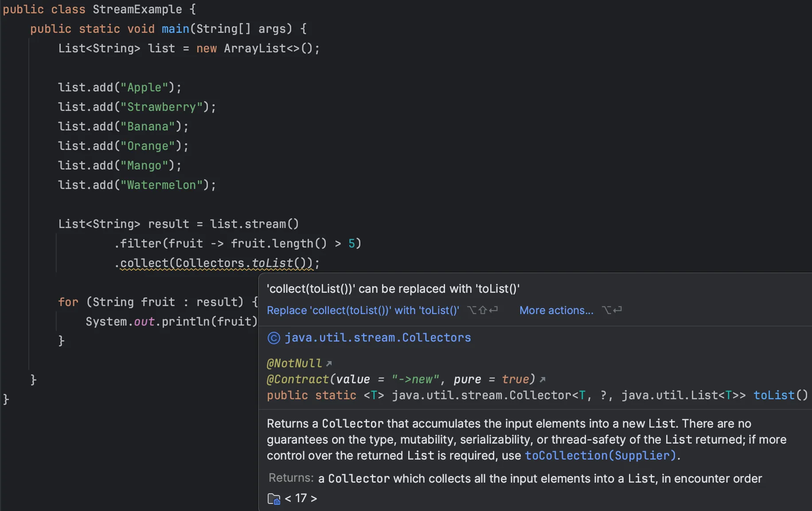Click the library folder icon beside < 17 >
Image resolution: width=812 pixels, height=511 pixels.
pyautogui.click(x=274, y=499)
